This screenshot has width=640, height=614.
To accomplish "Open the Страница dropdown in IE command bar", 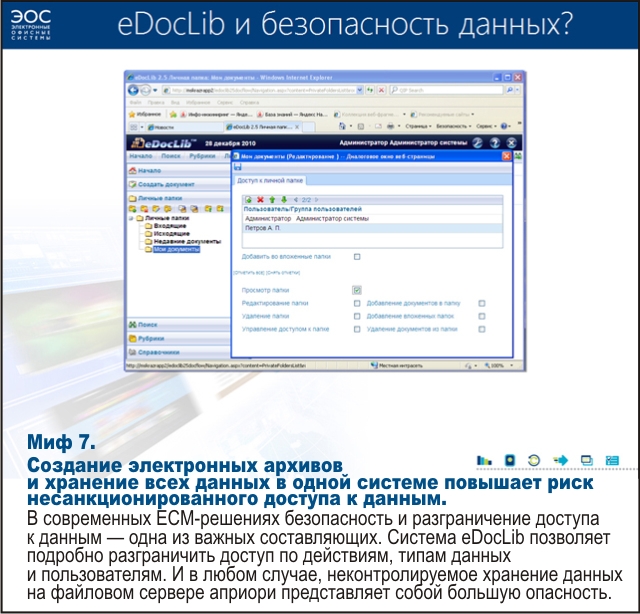I will tap(418, 126).
